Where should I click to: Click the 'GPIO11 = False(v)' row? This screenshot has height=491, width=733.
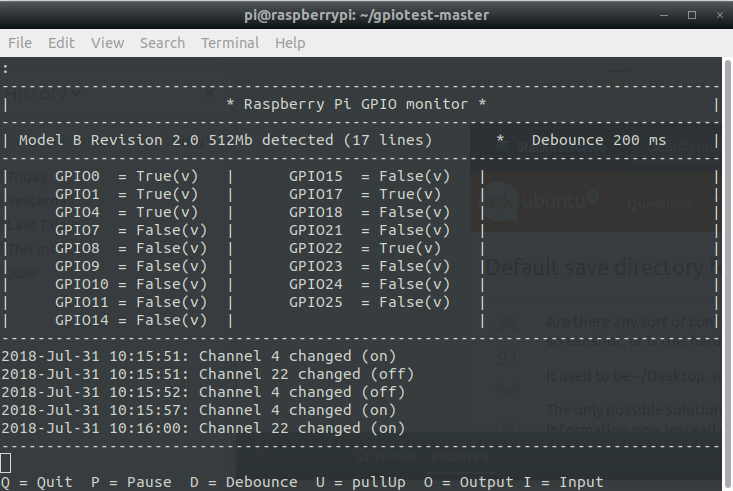point(131,302)
